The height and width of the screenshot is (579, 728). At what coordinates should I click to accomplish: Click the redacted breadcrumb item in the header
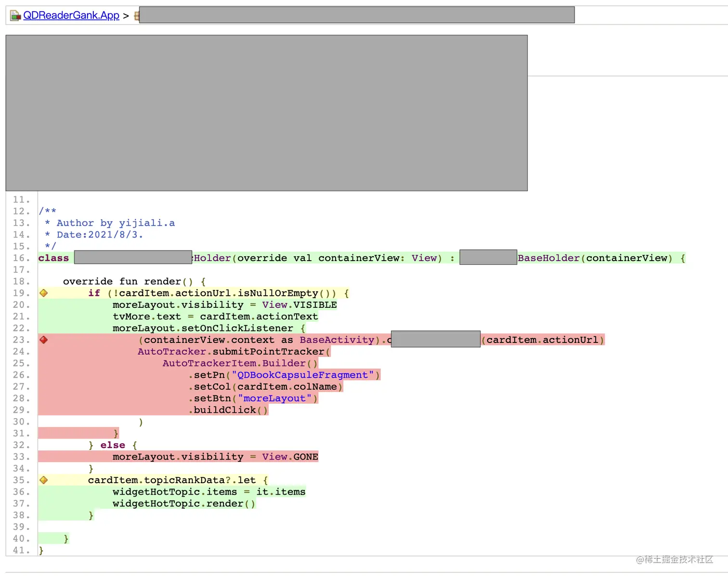pyautogui.click(x=355, y=14)
